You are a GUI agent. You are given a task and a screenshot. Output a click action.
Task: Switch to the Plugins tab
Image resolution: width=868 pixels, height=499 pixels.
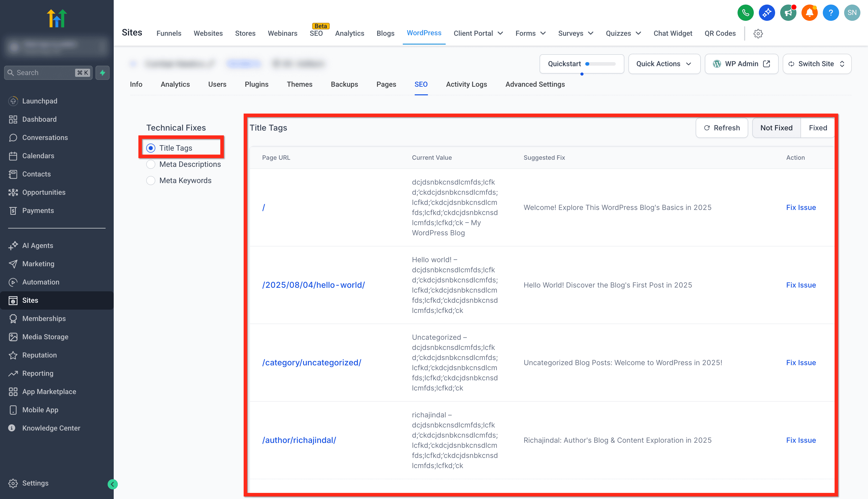(x=256, y=84)
